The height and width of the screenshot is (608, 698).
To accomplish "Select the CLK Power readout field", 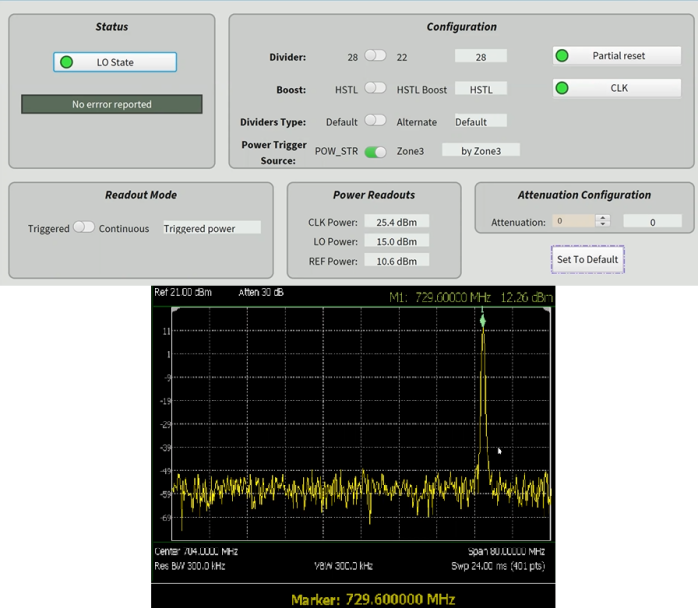I will 396,222.
